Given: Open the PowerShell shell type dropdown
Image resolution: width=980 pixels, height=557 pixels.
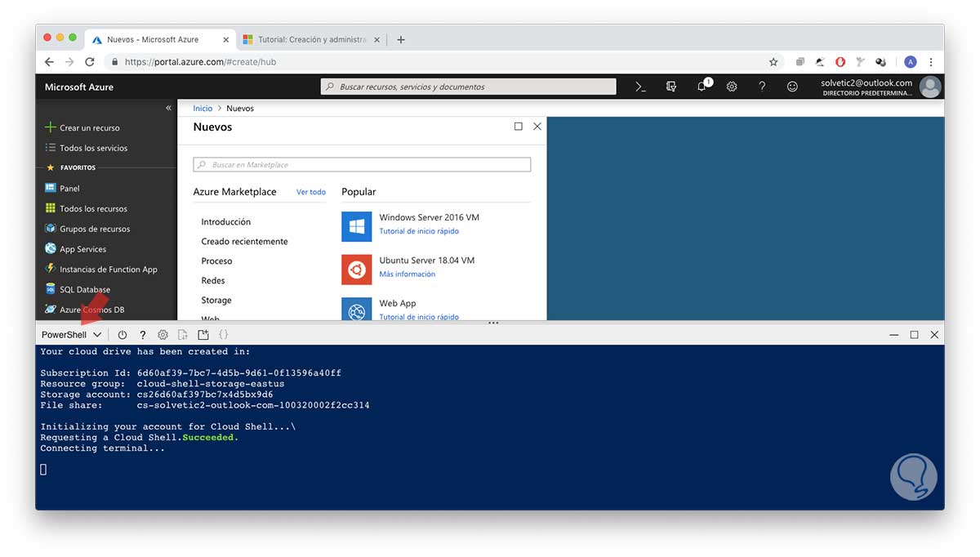Looking at the screenshot, I should [x=72, y=335].
